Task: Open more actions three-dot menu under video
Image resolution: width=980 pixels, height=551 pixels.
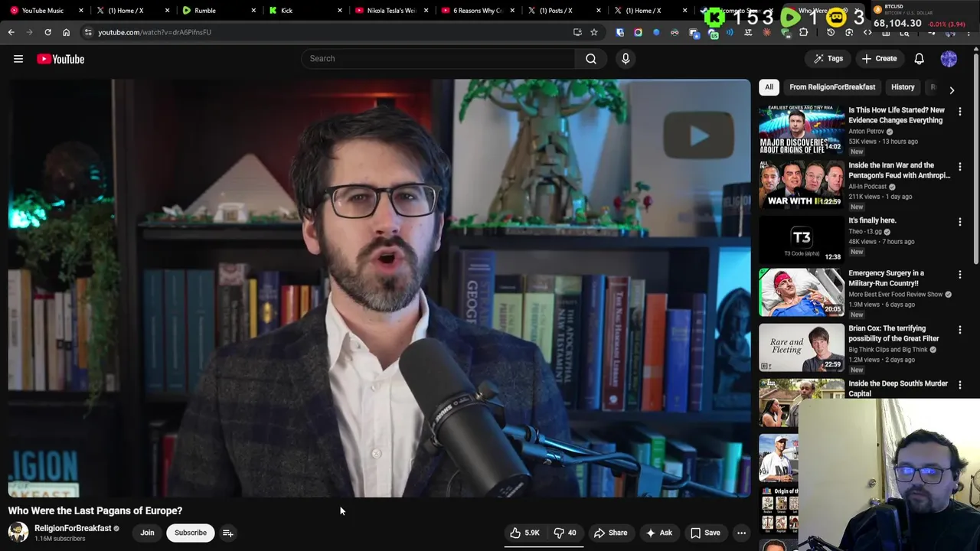Action: tap(741, 533)
